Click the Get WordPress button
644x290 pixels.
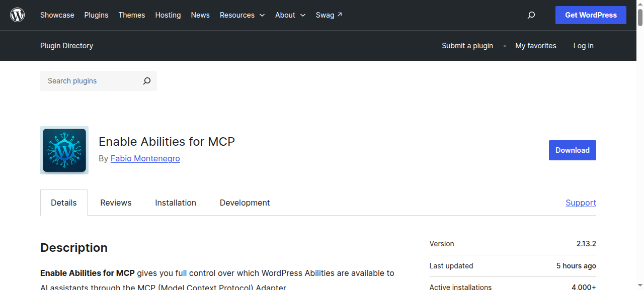(x=591, y=15)
